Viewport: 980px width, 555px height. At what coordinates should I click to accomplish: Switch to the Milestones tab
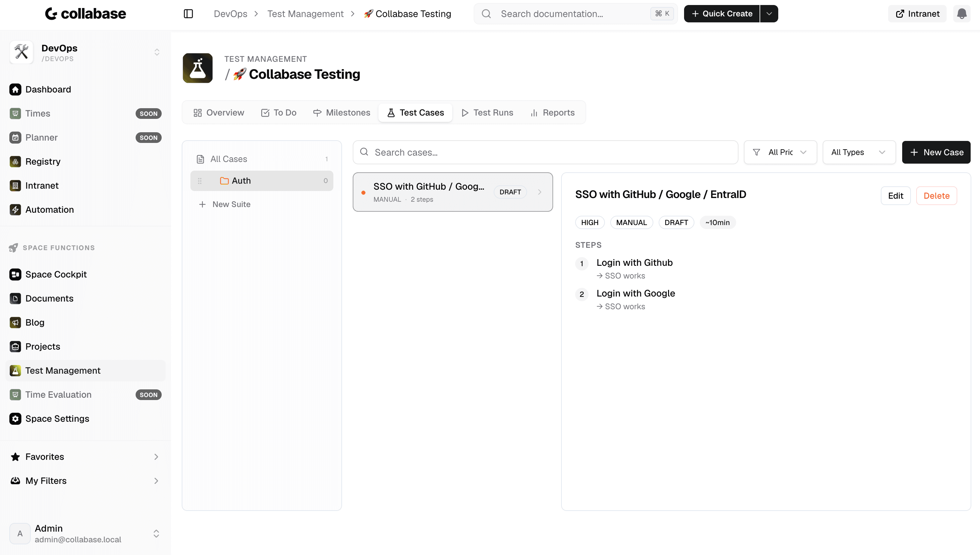[x=342, y=113]
